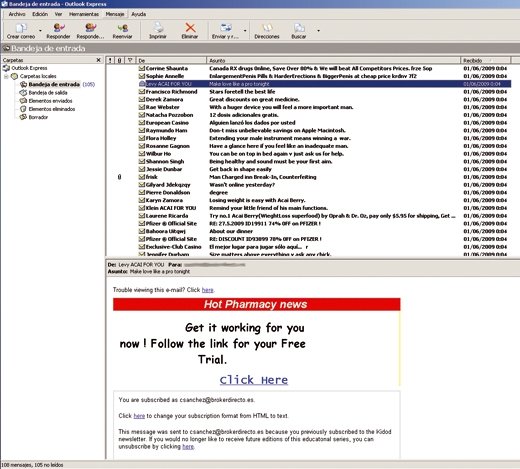Sort by the flag column header
This screenshot has width=520, height=469.
pyautogui.click(x=130, y=60)
